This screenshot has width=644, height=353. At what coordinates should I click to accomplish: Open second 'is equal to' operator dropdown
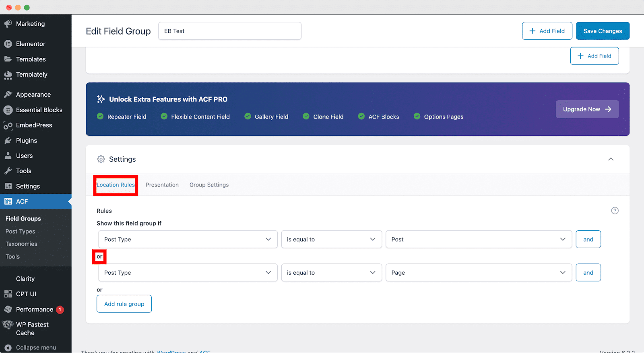click(332, 273)
